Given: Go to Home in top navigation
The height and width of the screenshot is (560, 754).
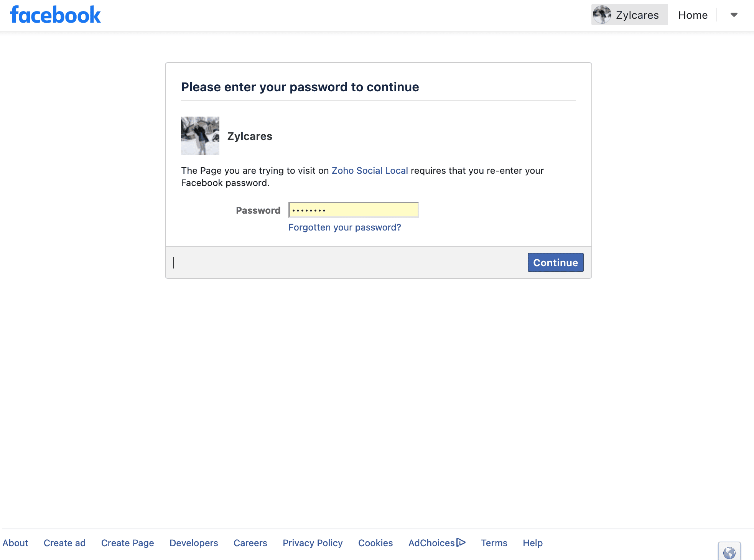Looking at the screenshot, I should tap(693, 15).
